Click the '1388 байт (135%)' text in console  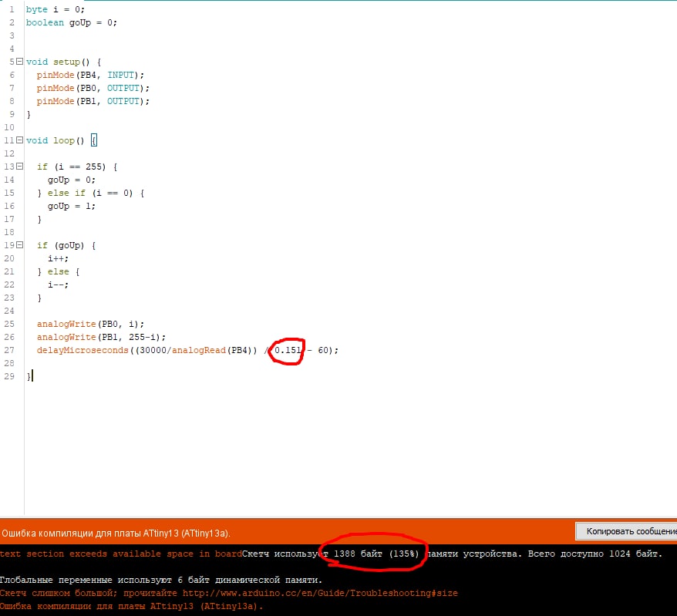click(x=376, y=554)
